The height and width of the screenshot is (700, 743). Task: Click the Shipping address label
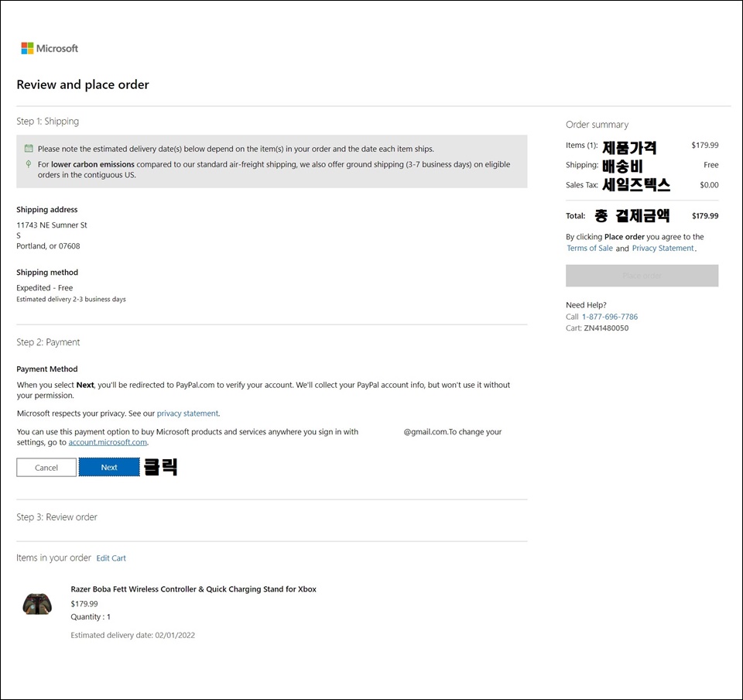pos(47,210)
